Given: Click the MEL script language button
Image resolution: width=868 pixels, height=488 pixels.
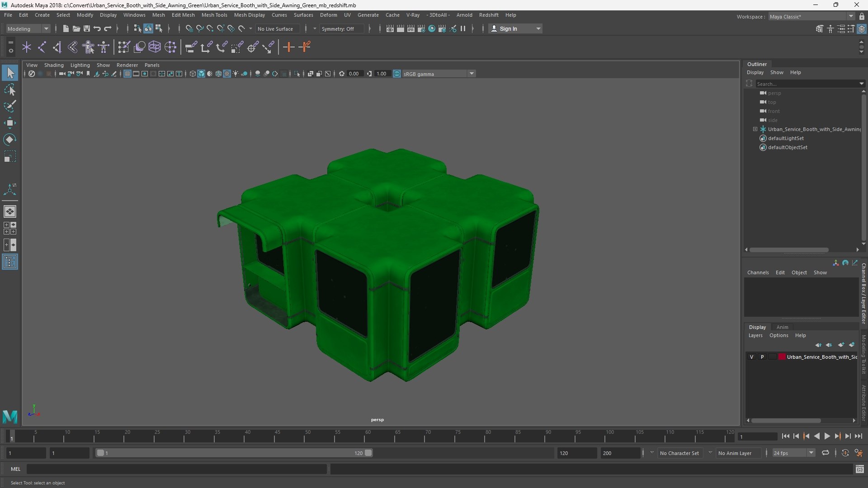Looking at the screenshot, I should pos(16,469).
